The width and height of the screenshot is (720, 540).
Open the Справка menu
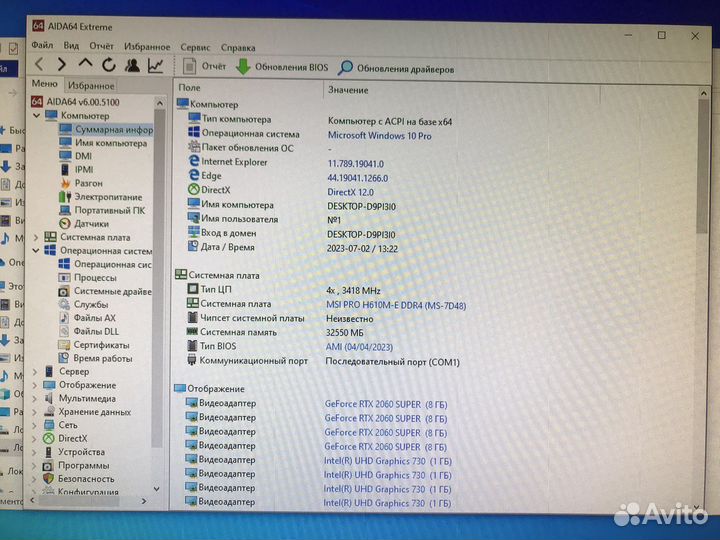238,47
